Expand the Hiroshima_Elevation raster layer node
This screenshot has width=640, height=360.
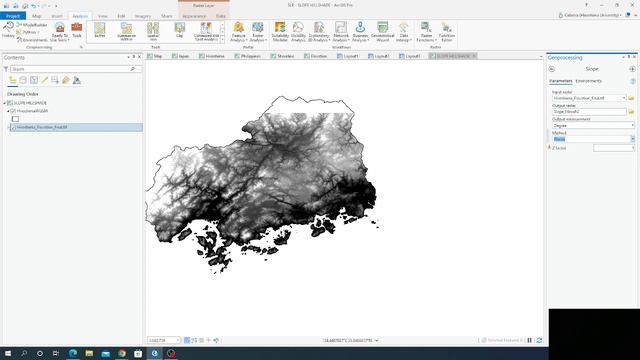(8, 127)
